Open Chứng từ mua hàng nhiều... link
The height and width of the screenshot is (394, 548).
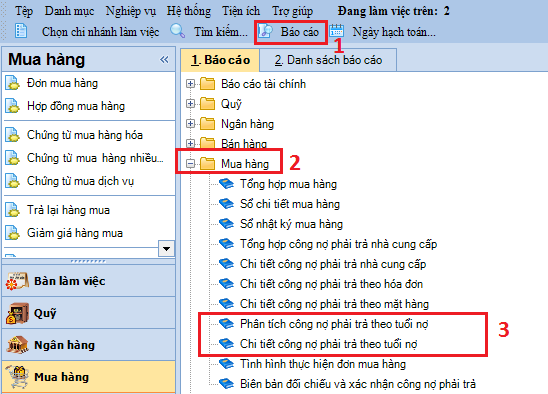[95, 158]
